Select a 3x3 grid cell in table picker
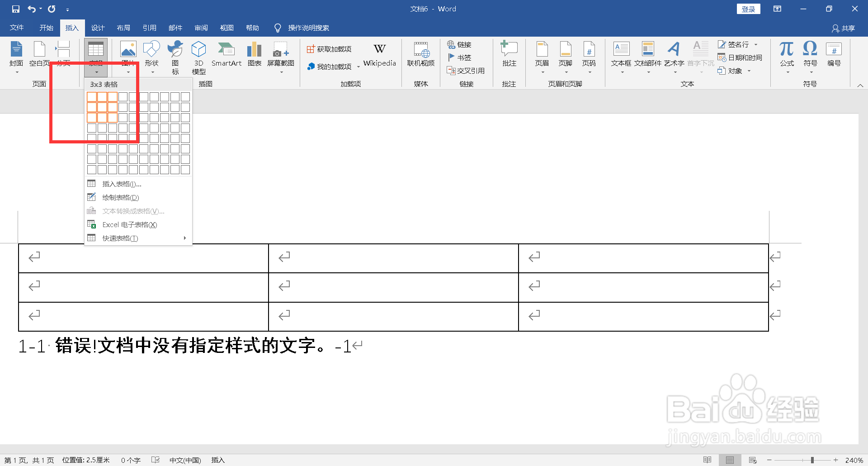 112,118
